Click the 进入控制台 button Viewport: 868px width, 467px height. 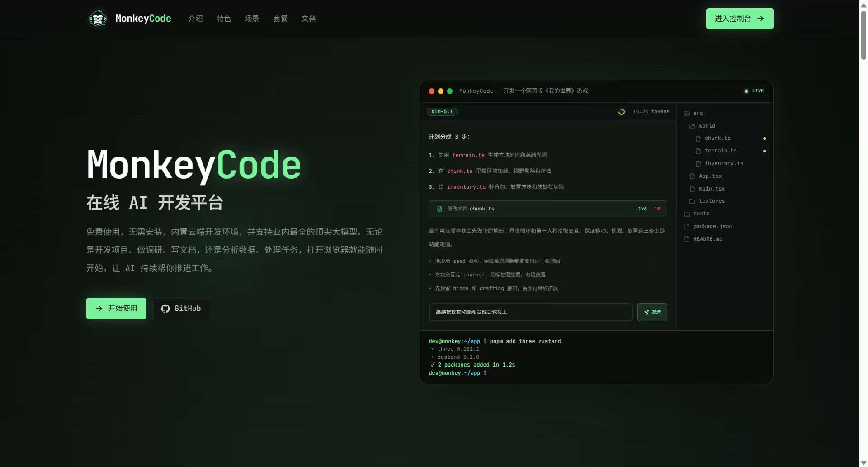(740, 19)
